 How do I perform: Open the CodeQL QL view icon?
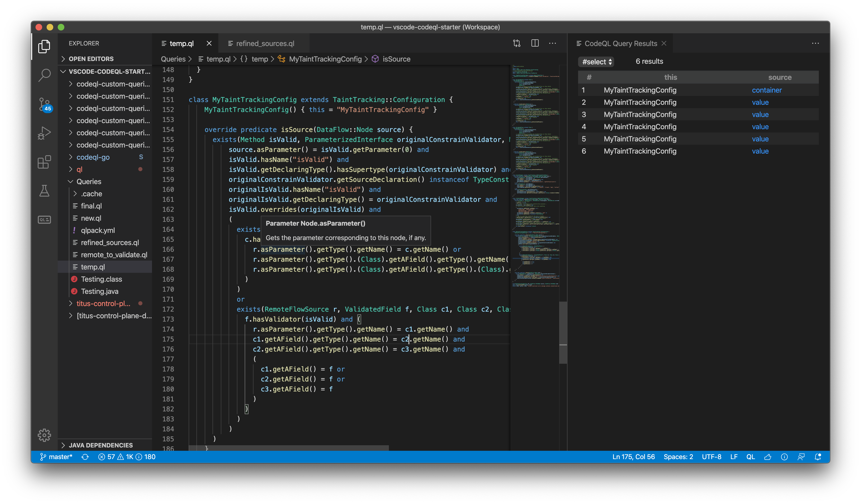(44, 219)
